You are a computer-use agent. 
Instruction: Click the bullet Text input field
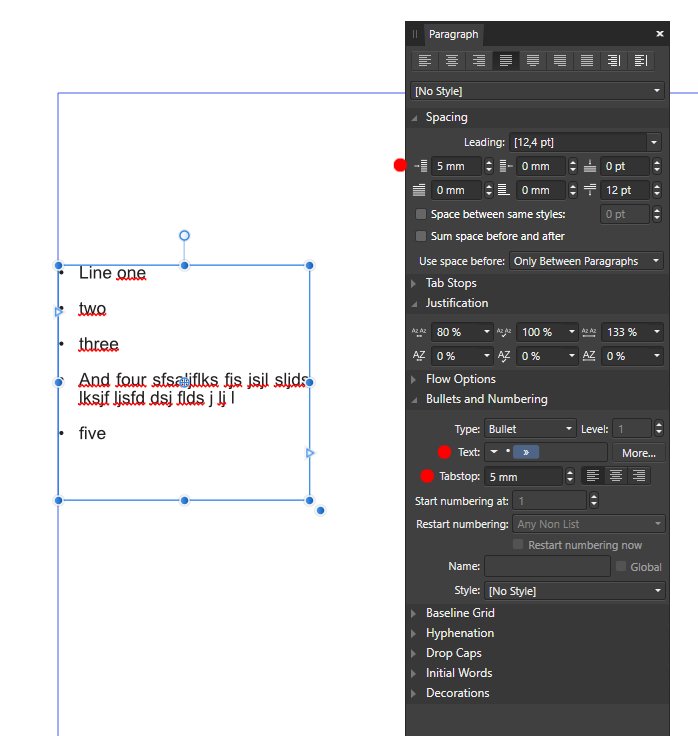tap(546, 452)
